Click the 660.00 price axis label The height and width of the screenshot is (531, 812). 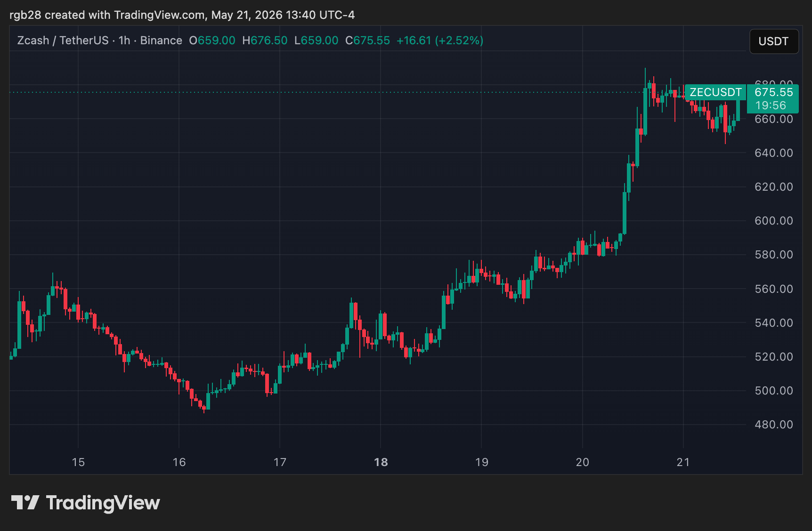[x=773, y=119]
